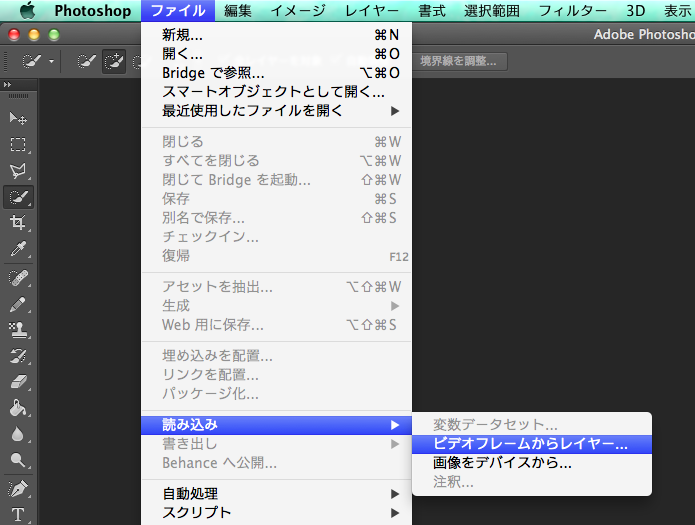Open the Photoshop application menu
The image size is (695, 525).
tap(93, 11)
